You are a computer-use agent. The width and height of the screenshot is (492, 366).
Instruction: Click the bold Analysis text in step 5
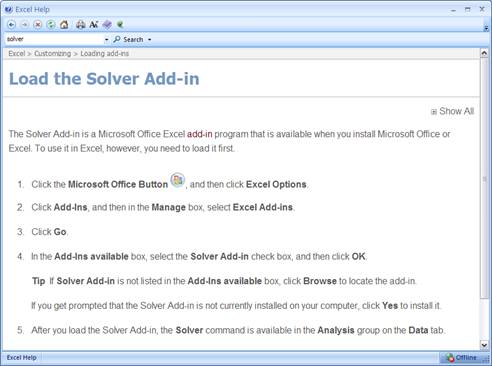coord(336,330)
